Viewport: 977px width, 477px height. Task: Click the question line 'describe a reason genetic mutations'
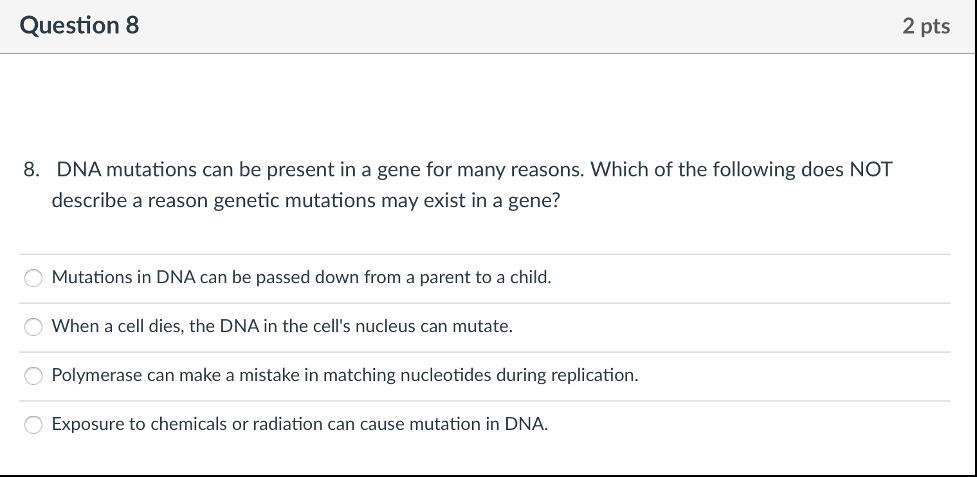tap(306, 200)
